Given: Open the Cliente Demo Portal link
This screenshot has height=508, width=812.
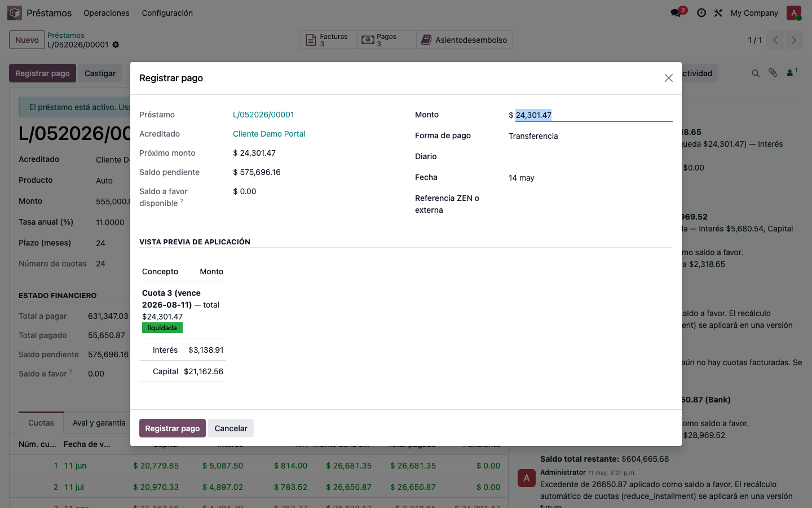Looking at the screenshot, I should 269,134.
